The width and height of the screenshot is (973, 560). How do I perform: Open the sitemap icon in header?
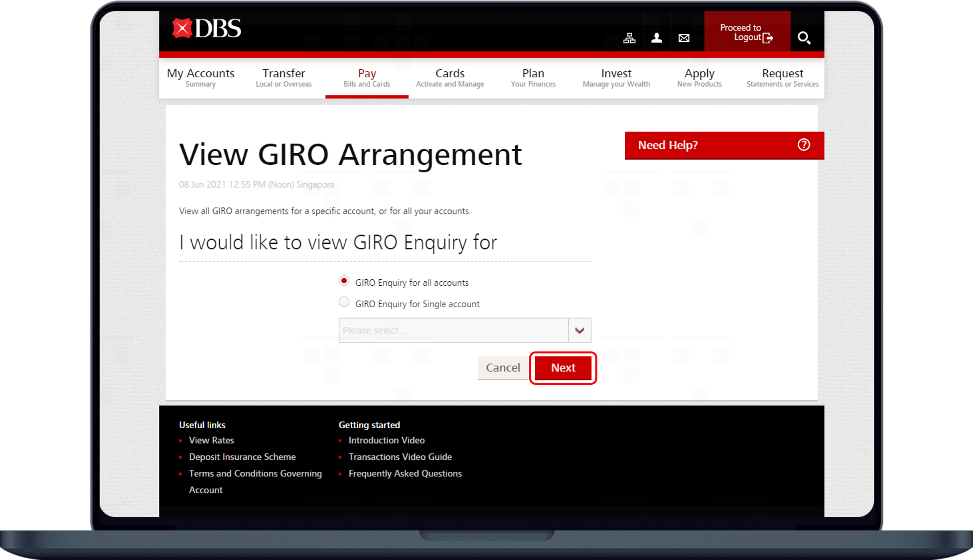[629, 38]
